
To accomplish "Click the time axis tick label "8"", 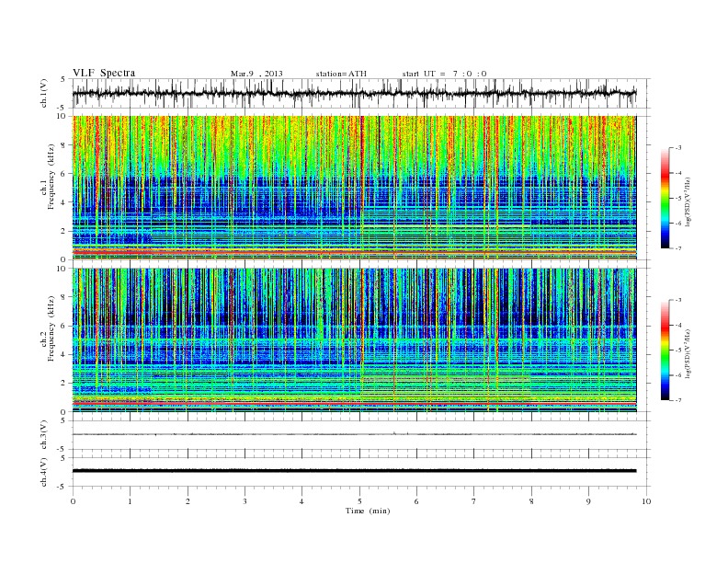I will (x=531, y=501).
